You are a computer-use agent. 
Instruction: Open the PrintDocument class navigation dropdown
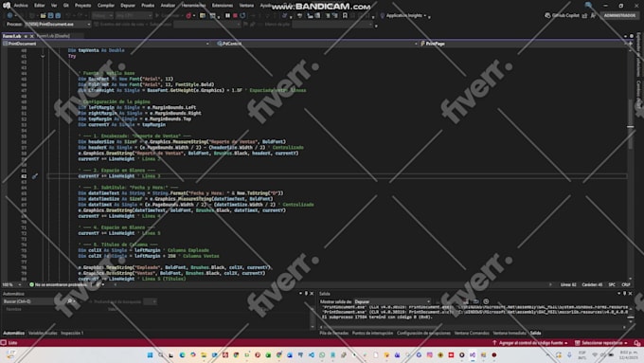click(105, 44)
